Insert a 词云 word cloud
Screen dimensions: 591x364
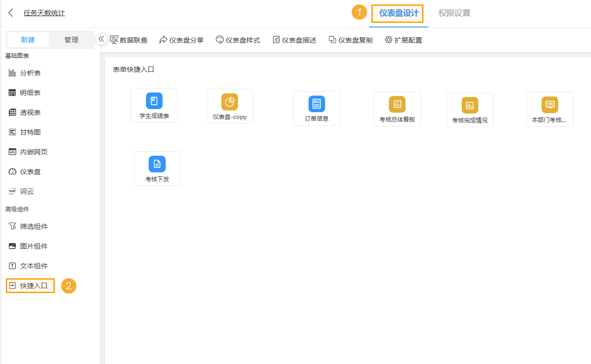(25, 191)
